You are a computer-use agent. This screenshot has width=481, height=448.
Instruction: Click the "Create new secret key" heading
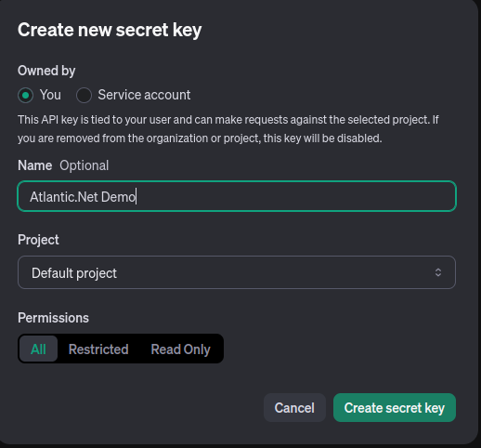(110, 30)
